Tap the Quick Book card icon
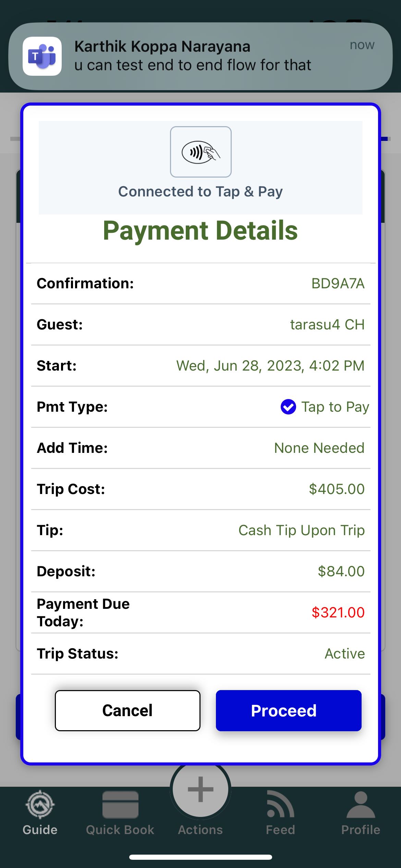This screenshot has height=868, width=401. [x=120, y=804]
